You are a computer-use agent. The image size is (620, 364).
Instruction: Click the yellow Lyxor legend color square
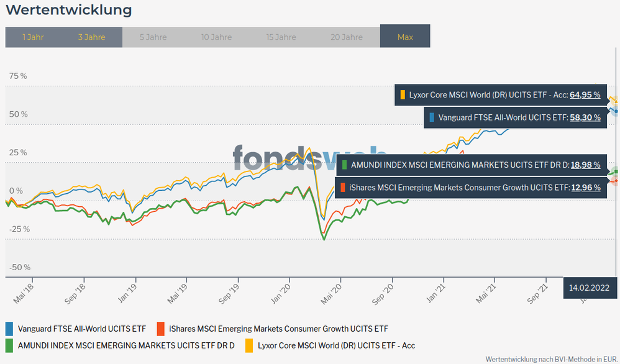click(x=250, y=345)
